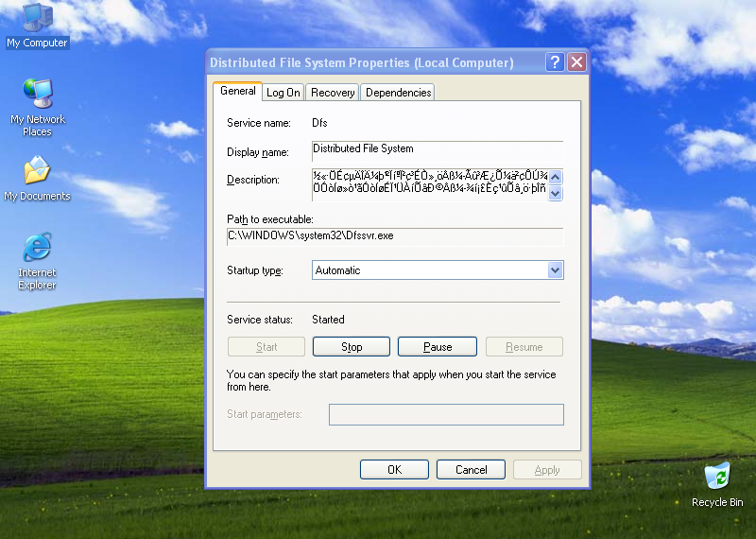
Task: Click the Start parameters input field
Action: click(446, 414)
